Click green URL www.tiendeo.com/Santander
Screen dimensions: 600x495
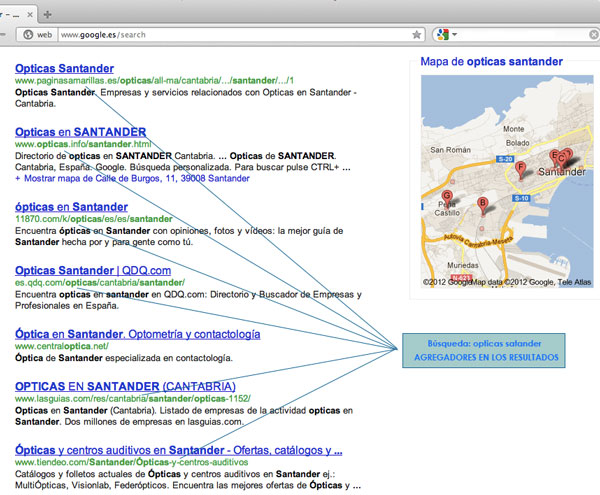(131, 462)
